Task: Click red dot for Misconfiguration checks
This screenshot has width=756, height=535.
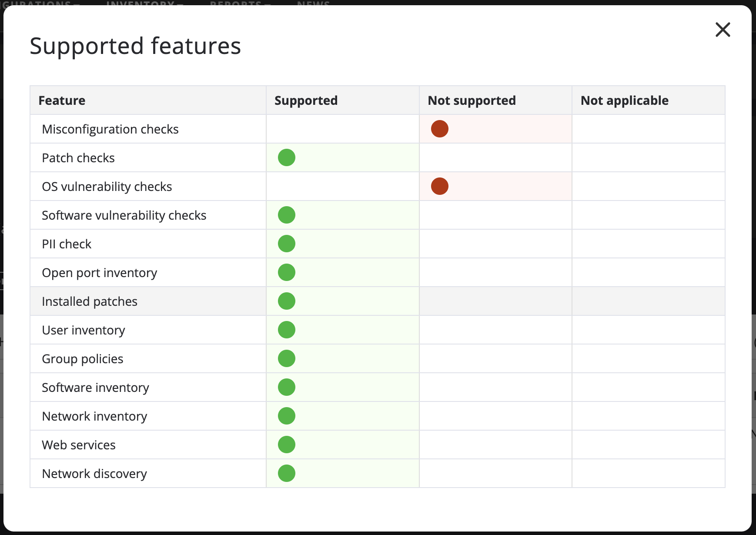Action: click(439, 129)
